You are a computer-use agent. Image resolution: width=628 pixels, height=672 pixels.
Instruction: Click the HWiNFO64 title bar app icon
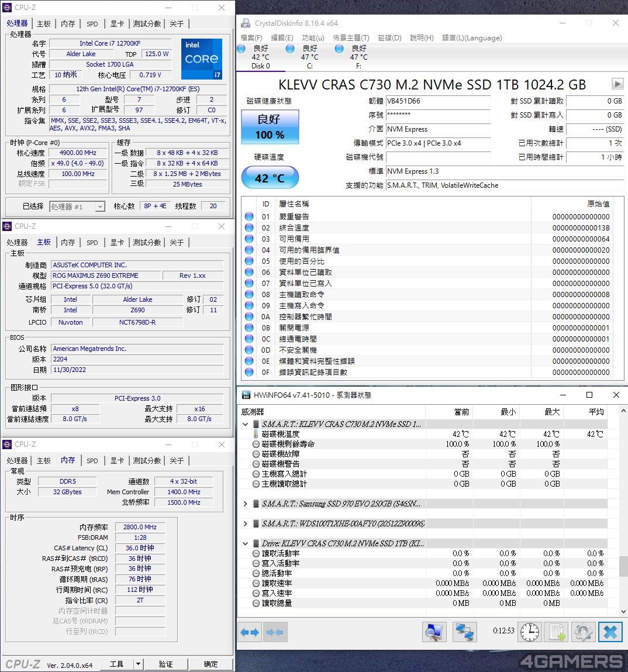click(x=246, y=395)
